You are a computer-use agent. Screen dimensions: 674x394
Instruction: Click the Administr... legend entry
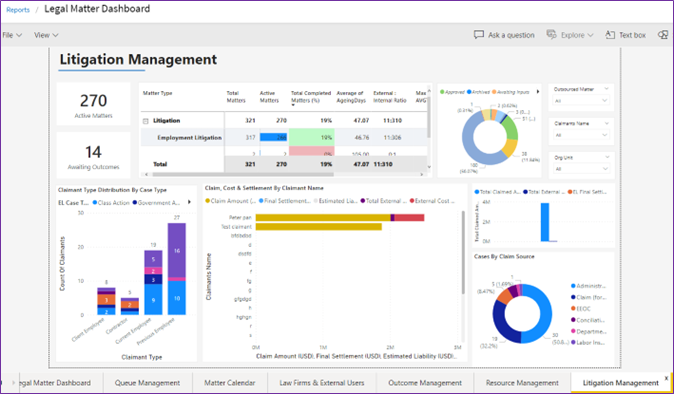[588, 286]
